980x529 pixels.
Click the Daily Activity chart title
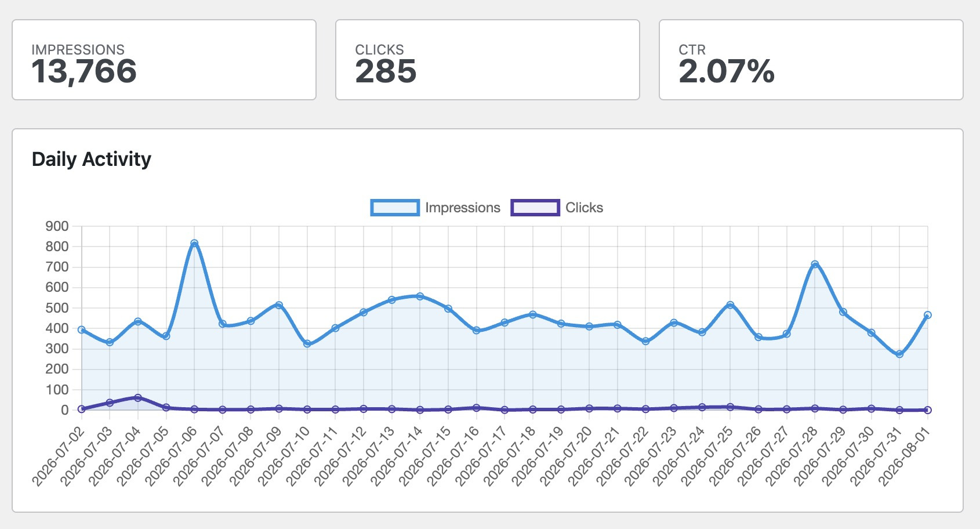tap(92, 159)
